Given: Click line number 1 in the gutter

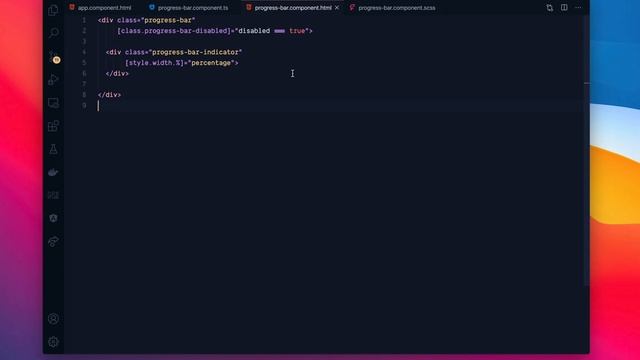Looking at the screenshot, I should pyautogui.click(x=84, y=20).
